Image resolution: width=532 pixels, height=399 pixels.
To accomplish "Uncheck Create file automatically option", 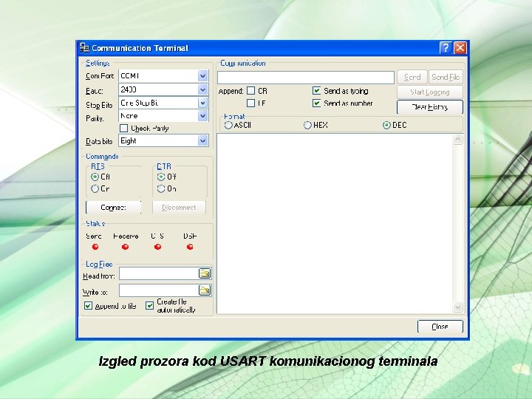I will click(149, 306).
